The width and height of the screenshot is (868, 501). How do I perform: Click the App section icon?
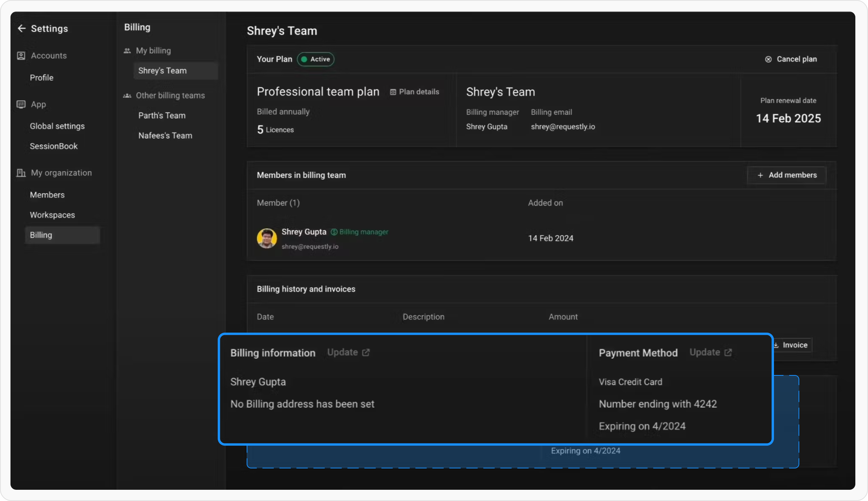(21, 104)
